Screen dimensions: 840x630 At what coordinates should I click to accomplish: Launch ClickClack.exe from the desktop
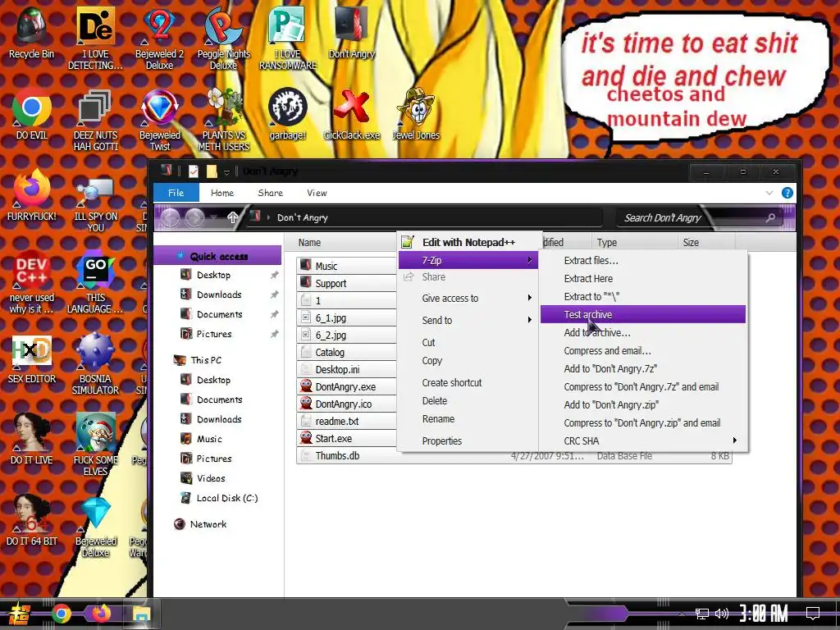pyautogui.click(x=351, y=115)
